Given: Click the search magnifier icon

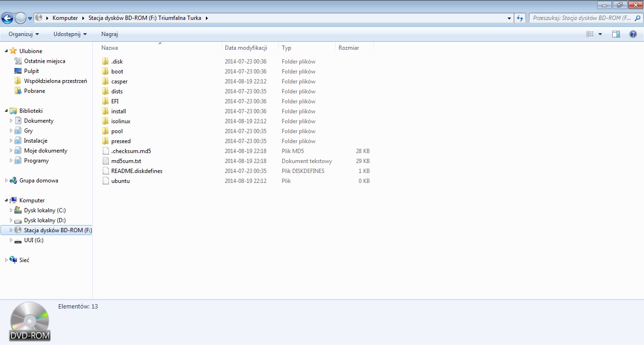Looking at the screenshot, I should (637, 18).
